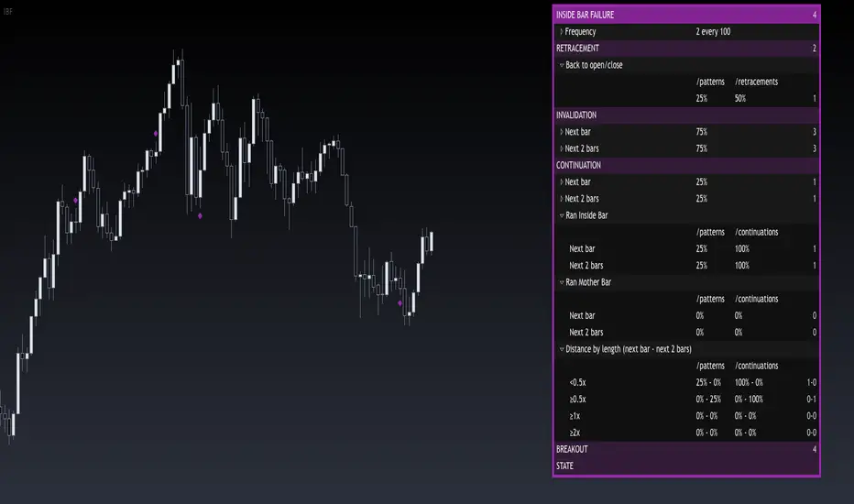The height and width of the screenshot is (504, 854).
Task: Click the ≥1x distance row label
Action: coord(575,416)
